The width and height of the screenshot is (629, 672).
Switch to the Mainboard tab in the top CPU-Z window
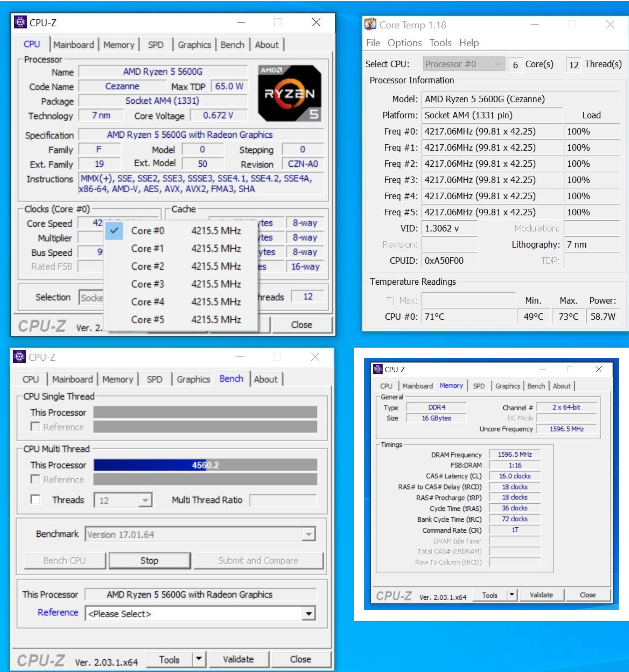coord(74,45)
